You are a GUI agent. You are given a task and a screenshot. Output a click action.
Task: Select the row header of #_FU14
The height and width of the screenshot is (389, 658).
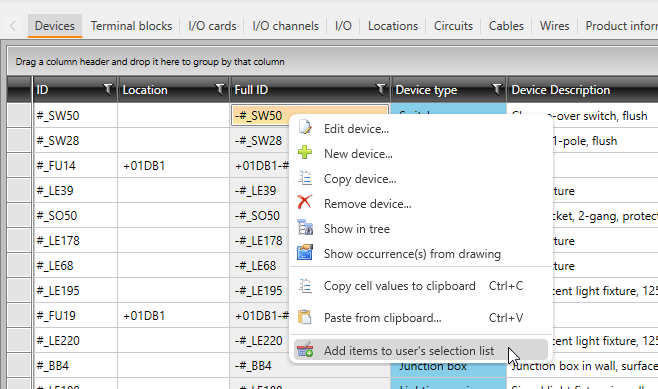coord(19,165)
